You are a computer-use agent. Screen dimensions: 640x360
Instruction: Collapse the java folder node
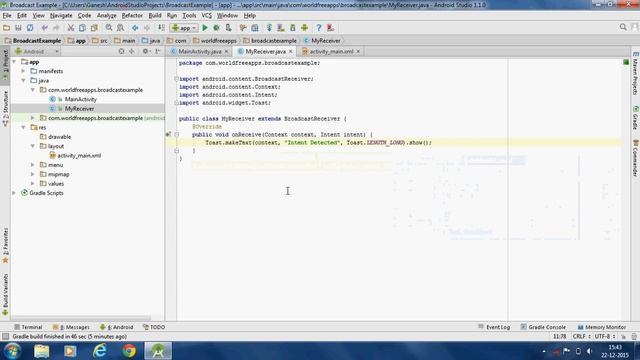coord(23,80)
